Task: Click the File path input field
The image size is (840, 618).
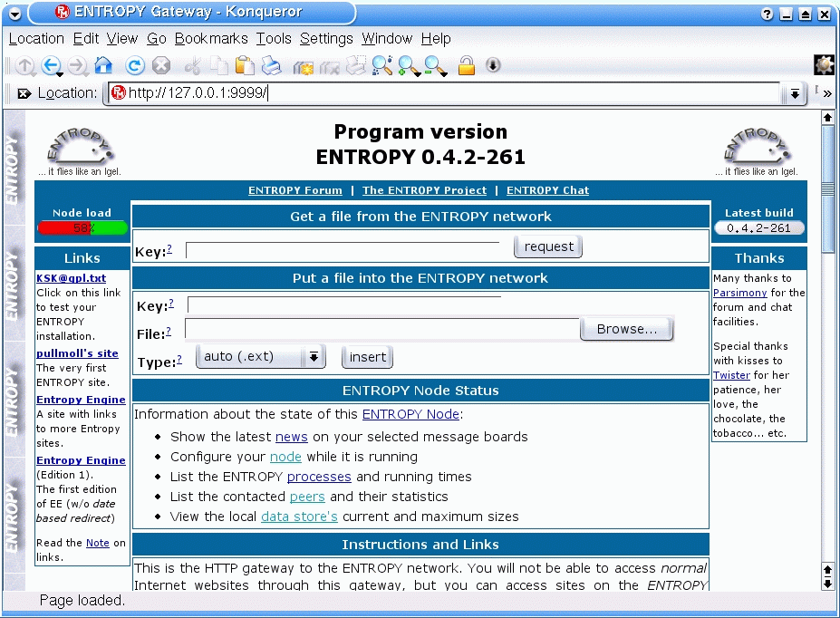Action: click(x=382, y=329)
